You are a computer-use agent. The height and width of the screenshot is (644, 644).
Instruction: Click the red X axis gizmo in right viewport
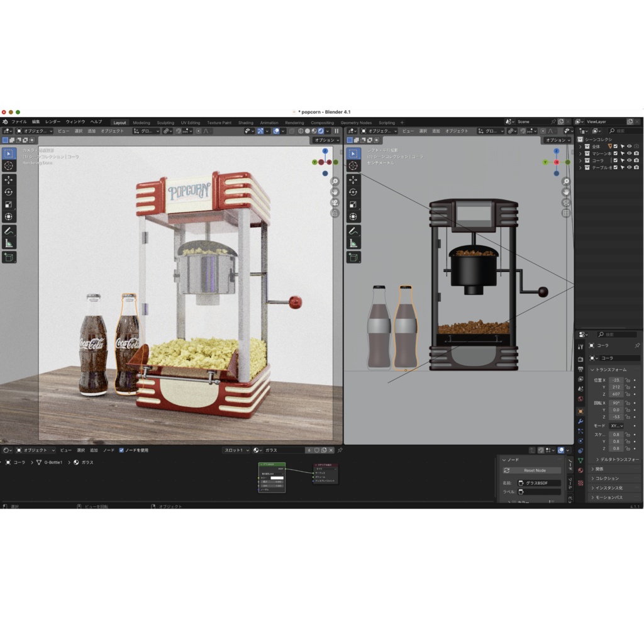click(x=557, y=162)
